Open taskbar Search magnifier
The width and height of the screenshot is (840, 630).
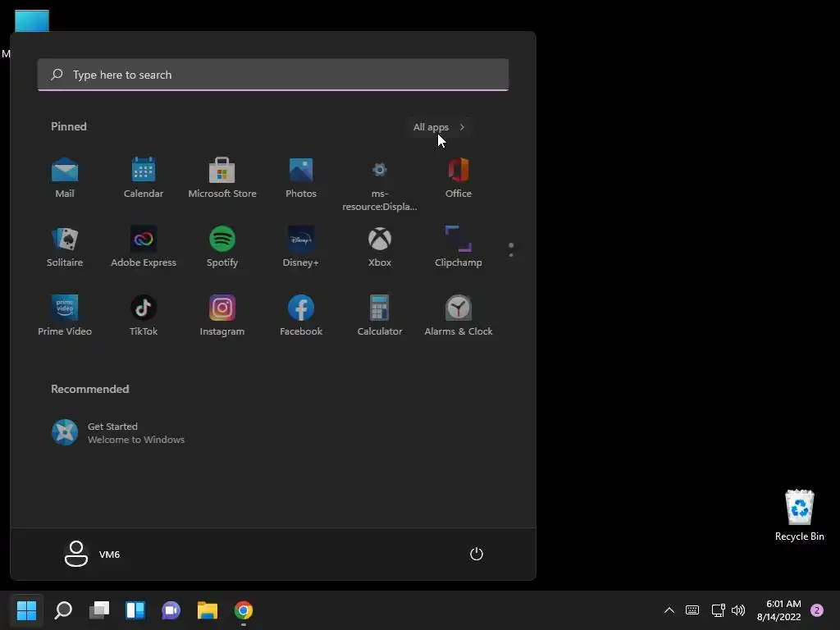(63, 610)
